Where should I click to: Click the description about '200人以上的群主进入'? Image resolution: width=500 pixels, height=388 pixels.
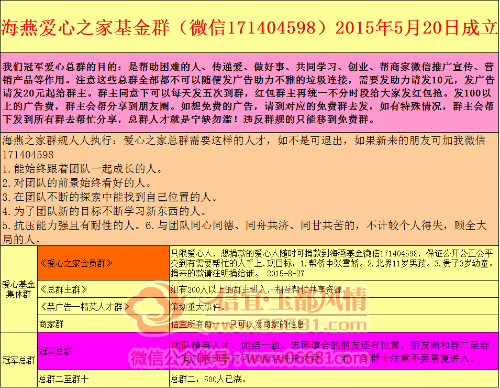click(334, 289)
